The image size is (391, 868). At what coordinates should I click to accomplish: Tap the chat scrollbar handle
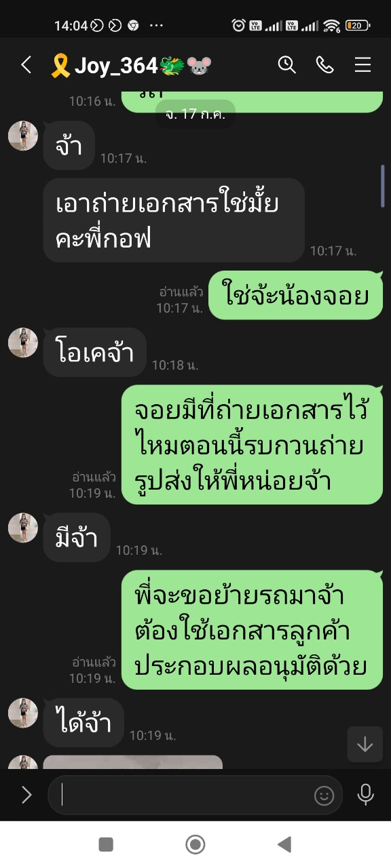(383, 186)
